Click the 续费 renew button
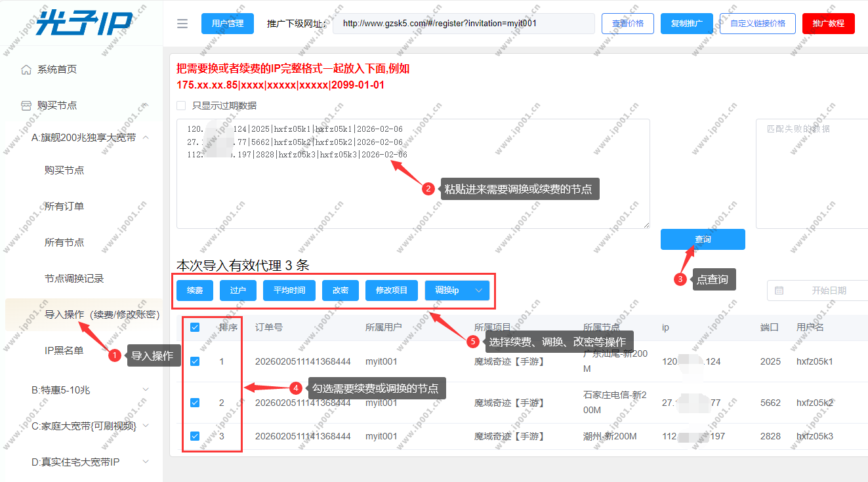This screenshot has width=868, height=482. click(x=195, y=291)
